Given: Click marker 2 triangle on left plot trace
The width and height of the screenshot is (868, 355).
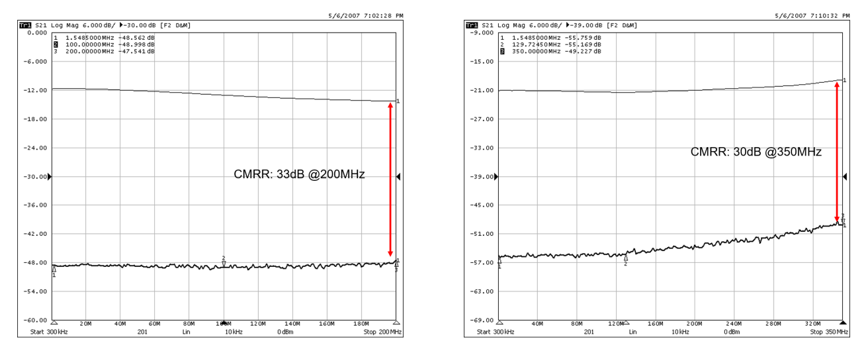Looking at the screenshot, I should [x=224, y=263].
